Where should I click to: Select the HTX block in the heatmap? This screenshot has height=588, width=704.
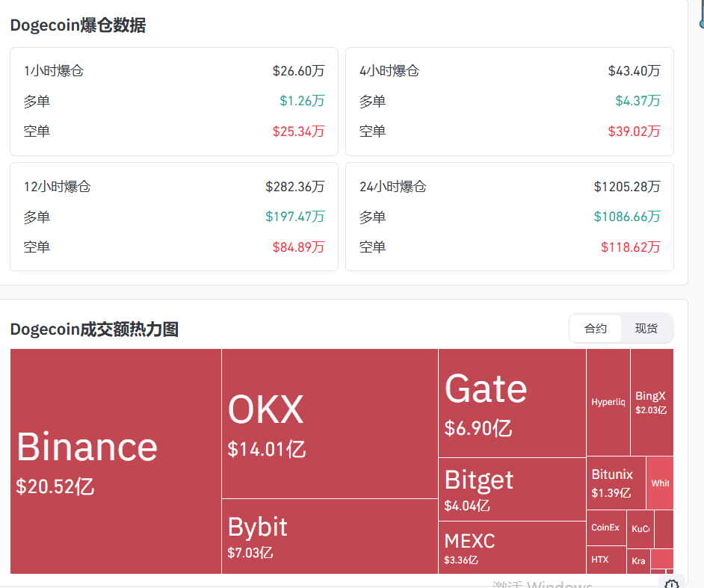click(606, 560)
